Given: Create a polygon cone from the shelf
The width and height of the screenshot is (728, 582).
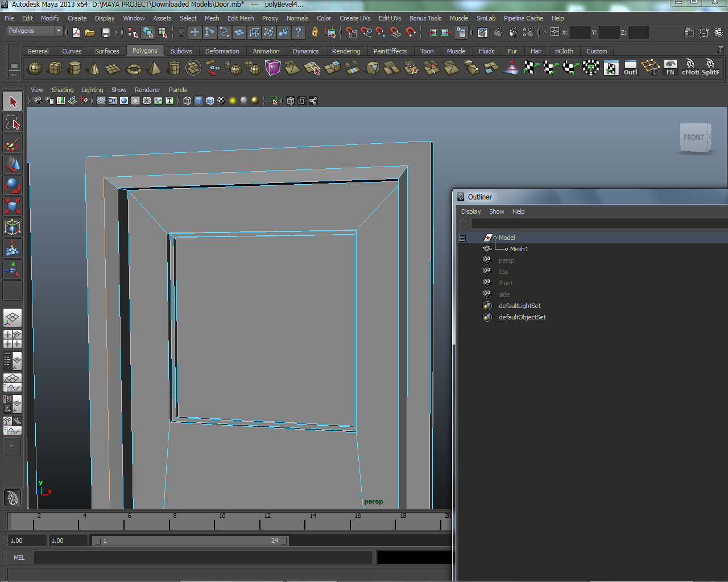Looking at the screenshot, I should pos(94,69).
